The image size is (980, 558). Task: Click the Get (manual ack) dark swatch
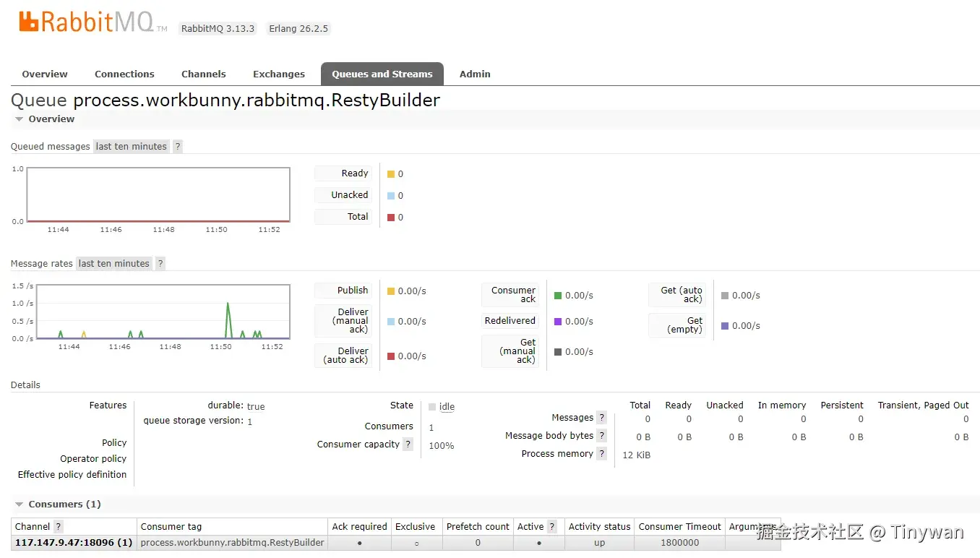point(558,352)
